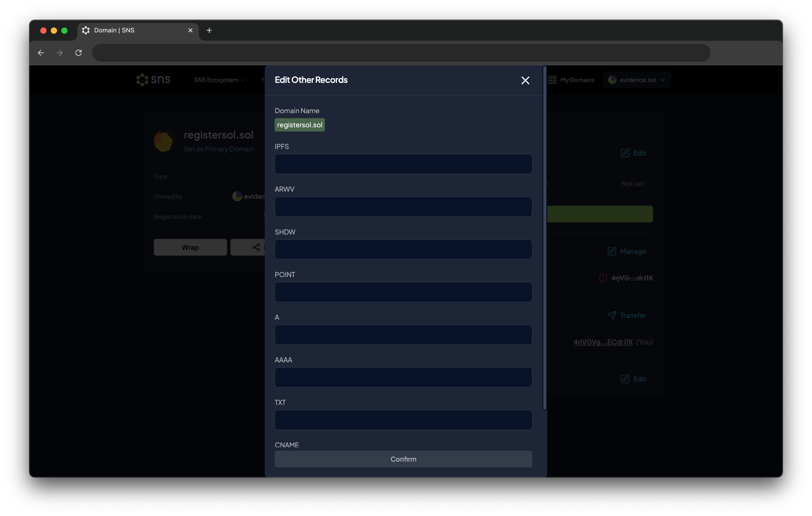Click the SNS logo icon
Viewport: 812px width, 516px height.
tap(142, 80)
